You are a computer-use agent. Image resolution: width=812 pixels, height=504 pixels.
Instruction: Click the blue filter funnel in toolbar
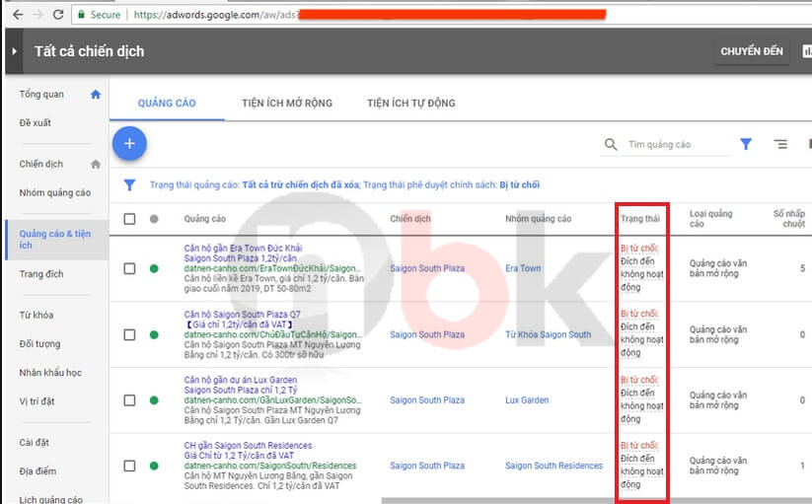[x=746, y=144]
